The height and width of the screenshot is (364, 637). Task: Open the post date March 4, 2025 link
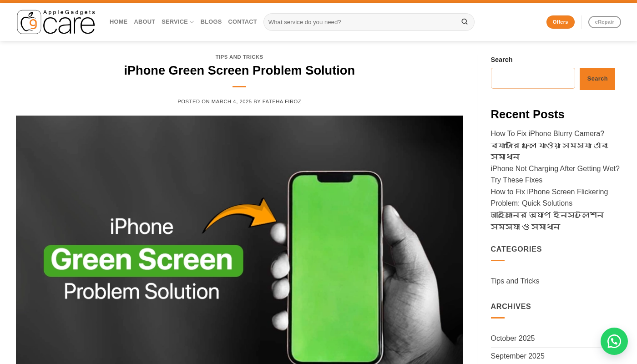(232, 101)
